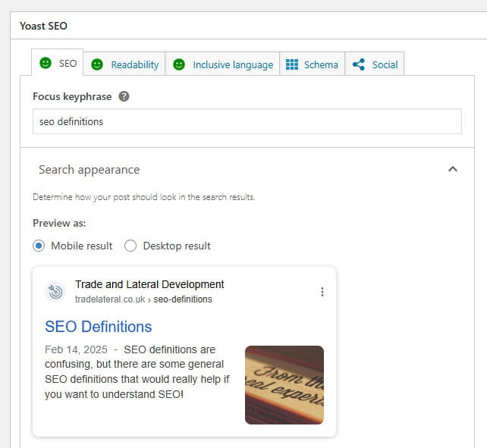
Task: Click the Yoast SEO panel heading
Action: (43, 26)
